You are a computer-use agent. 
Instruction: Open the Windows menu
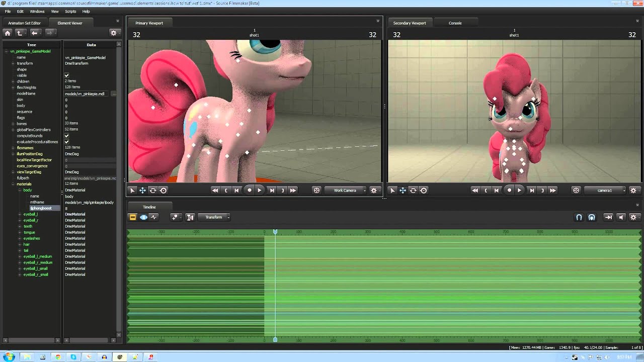[x=37, y=11]
